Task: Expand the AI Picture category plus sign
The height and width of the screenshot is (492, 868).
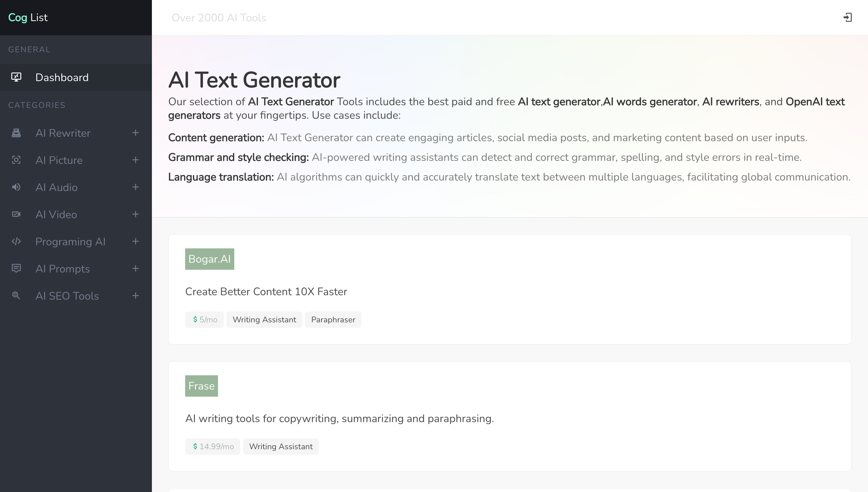Action: pos(136,160)
